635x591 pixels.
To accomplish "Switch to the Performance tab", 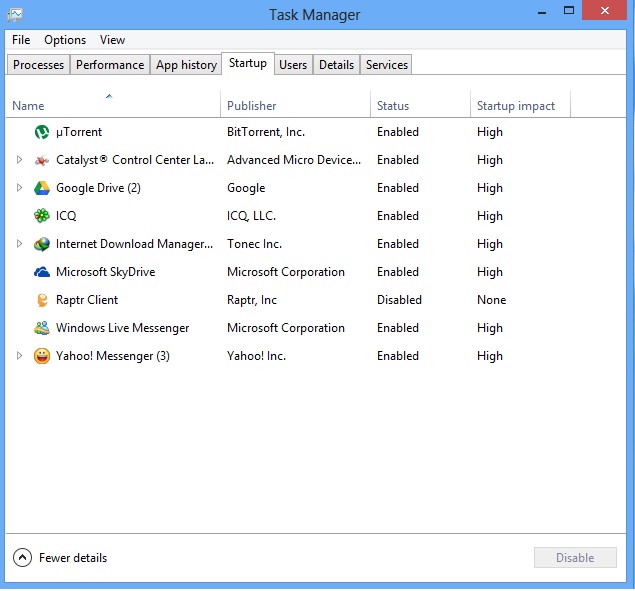I will 110,65.
